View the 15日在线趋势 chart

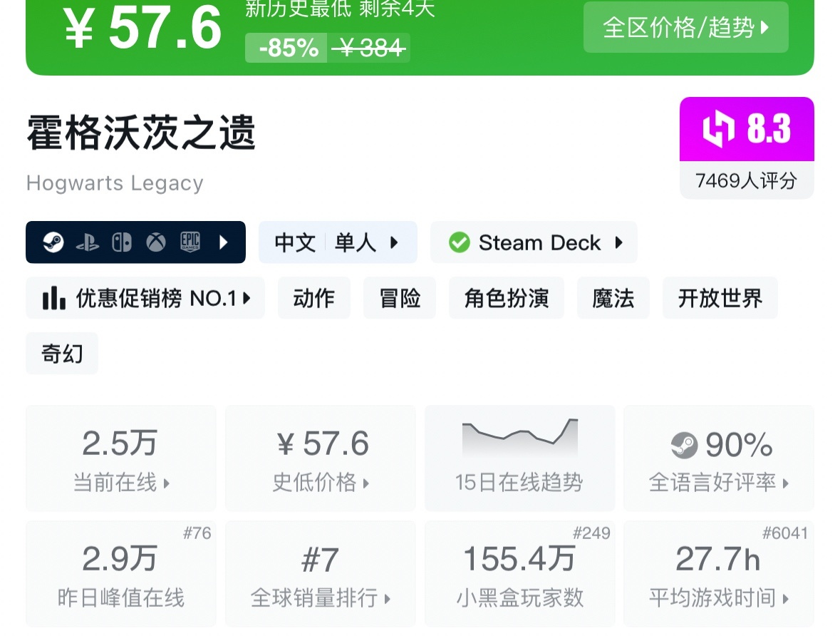(x=519, y=458)
